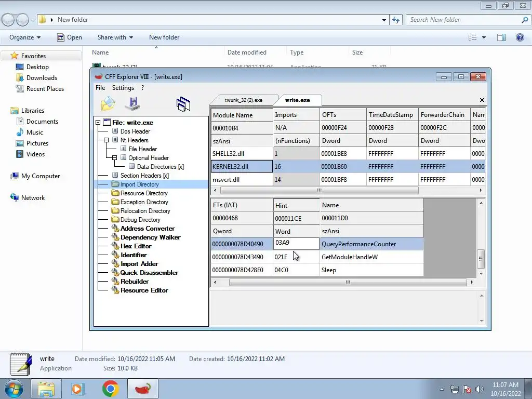Select the write.exe tab
This screenshot has width=532, height=399.
pyautogui.click(x=297, y=100)
